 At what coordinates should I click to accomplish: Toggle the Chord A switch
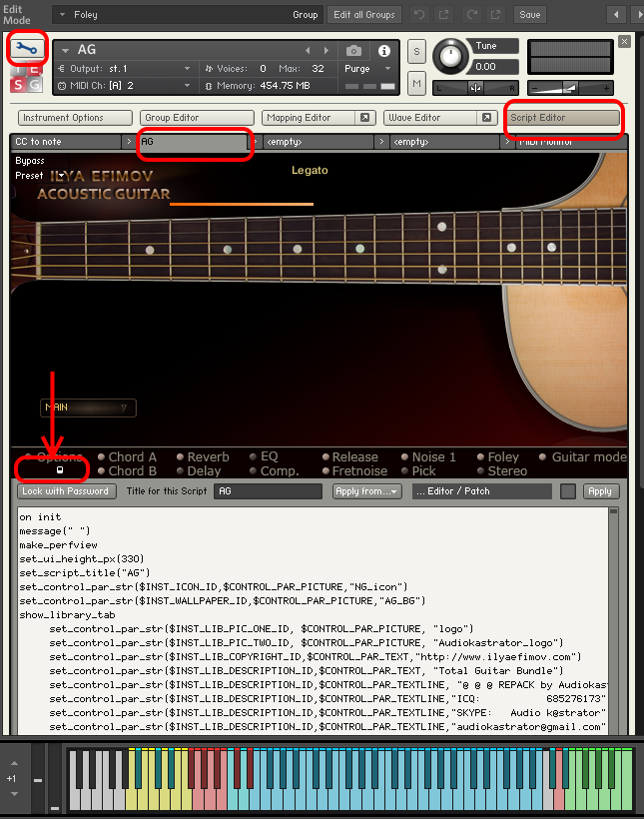click(x=101, y=456)
